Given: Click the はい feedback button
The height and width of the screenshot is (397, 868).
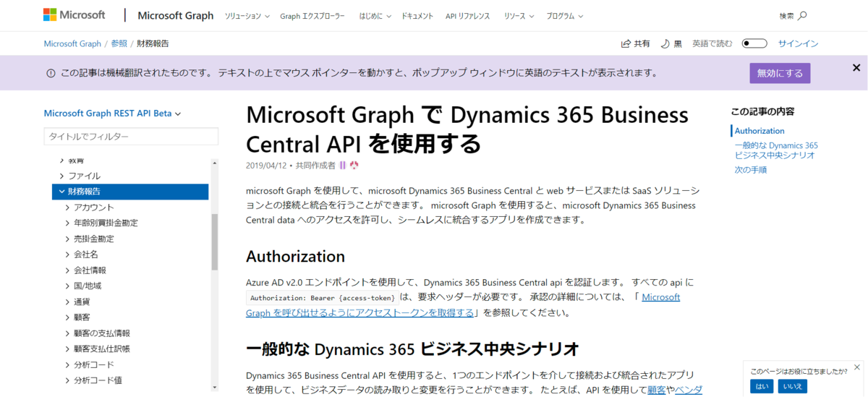Looking at the screenshot, I should 762,386.
